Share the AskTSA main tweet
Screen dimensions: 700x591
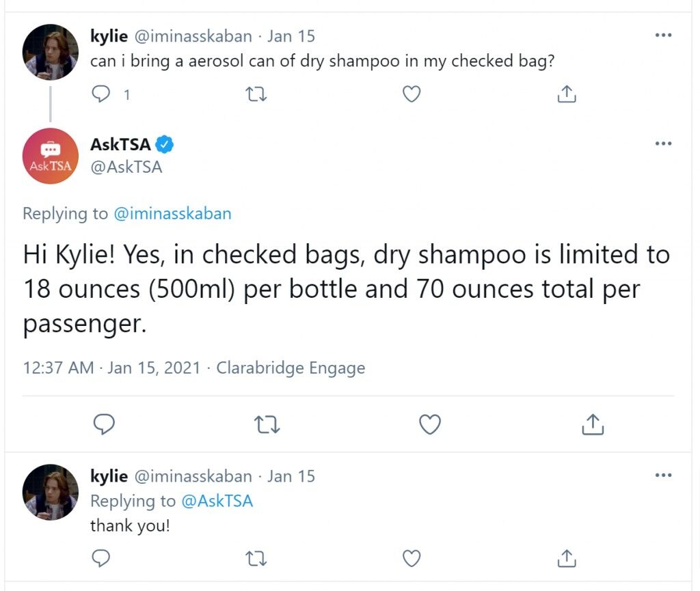(x=593, y=424)
